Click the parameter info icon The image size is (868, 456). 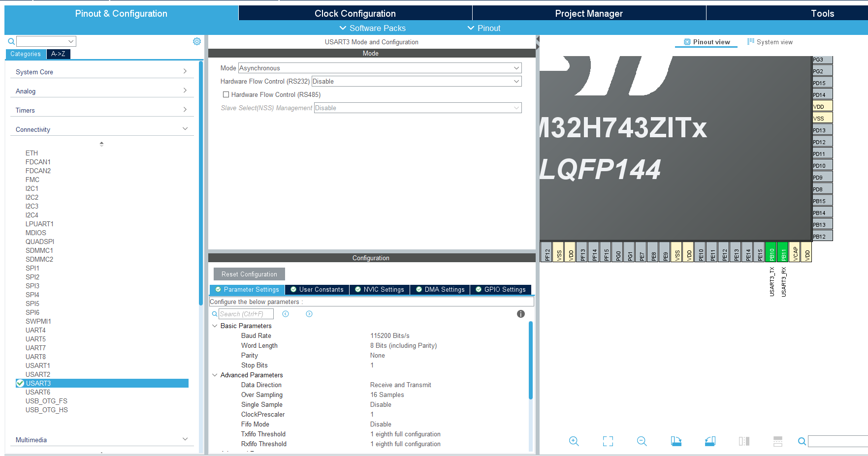[x=521, y=313]
